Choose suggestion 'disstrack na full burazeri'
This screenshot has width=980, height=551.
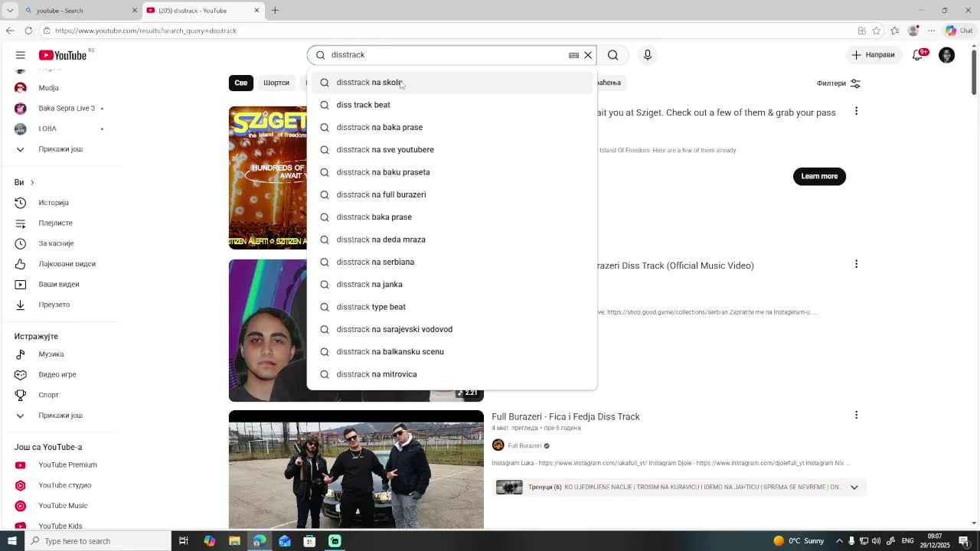(452, 194)
